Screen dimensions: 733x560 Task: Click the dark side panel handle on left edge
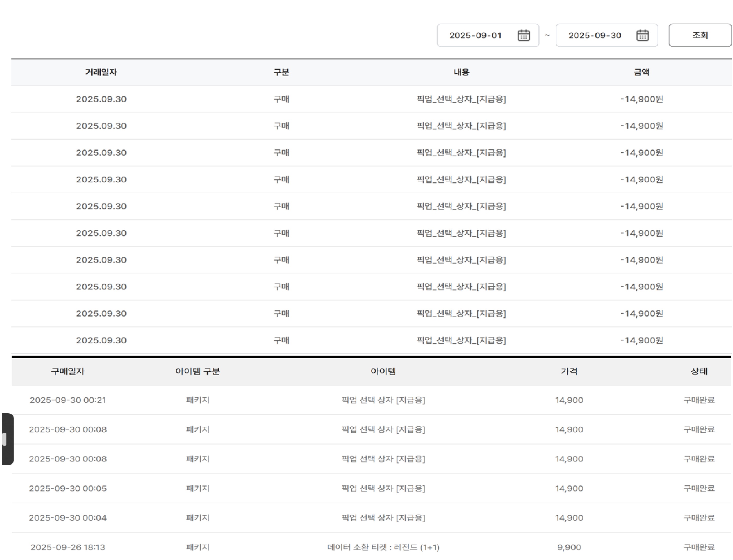point(7,439)
